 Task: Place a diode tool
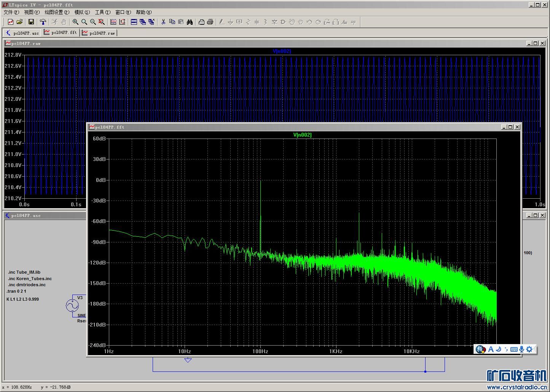[x=274, y=22]
